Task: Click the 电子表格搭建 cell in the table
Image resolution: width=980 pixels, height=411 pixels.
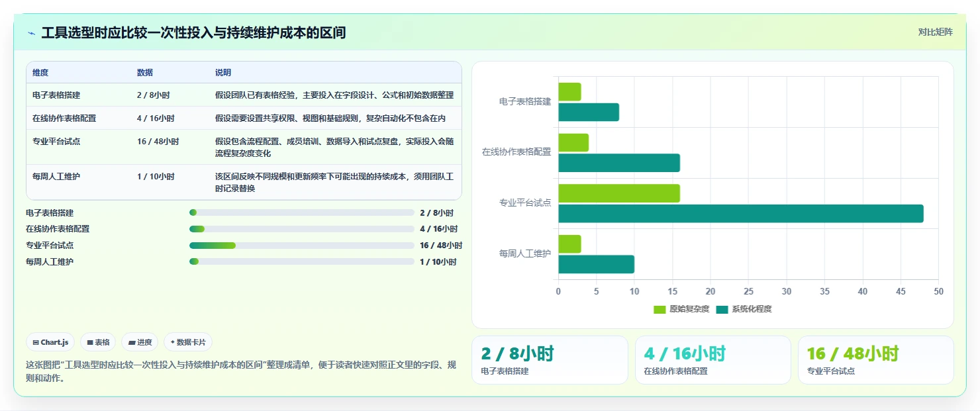Action: tap(56, 95)
